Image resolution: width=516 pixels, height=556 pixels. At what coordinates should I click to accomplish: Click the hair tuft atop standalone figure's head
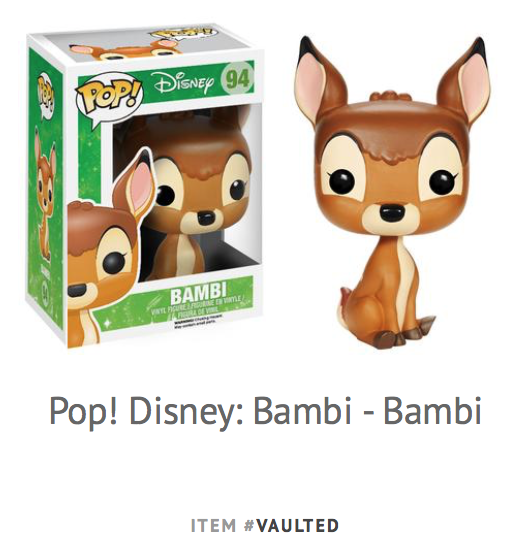[388, 97]
